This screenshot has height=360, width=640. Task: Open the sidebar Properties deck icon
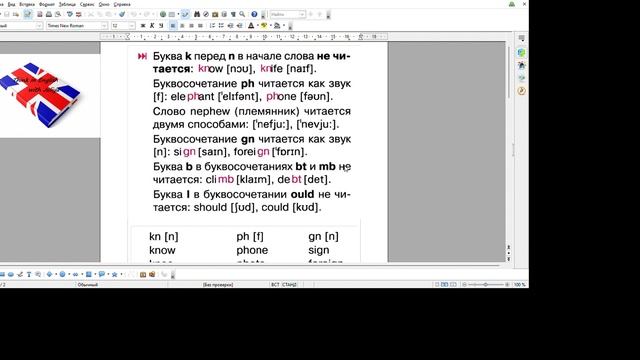(x=521, y=53)
